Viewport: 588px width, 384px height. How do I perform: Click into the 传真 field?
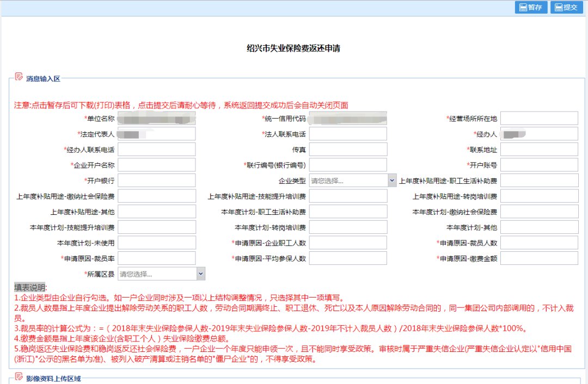348,150
